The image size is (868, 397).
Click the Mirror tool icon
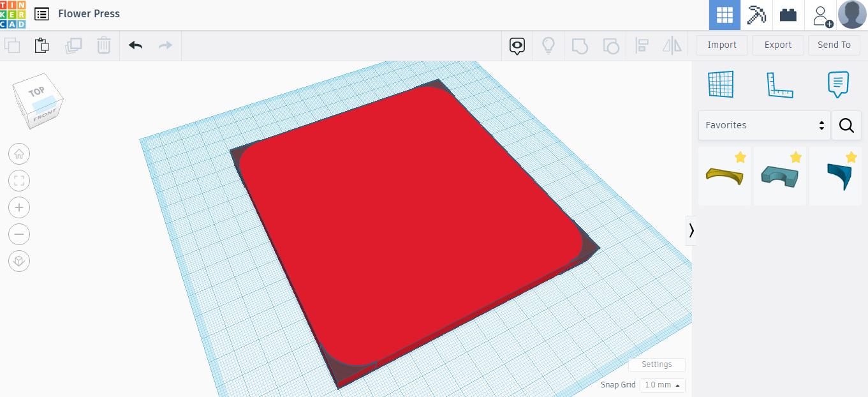point(672,45)
